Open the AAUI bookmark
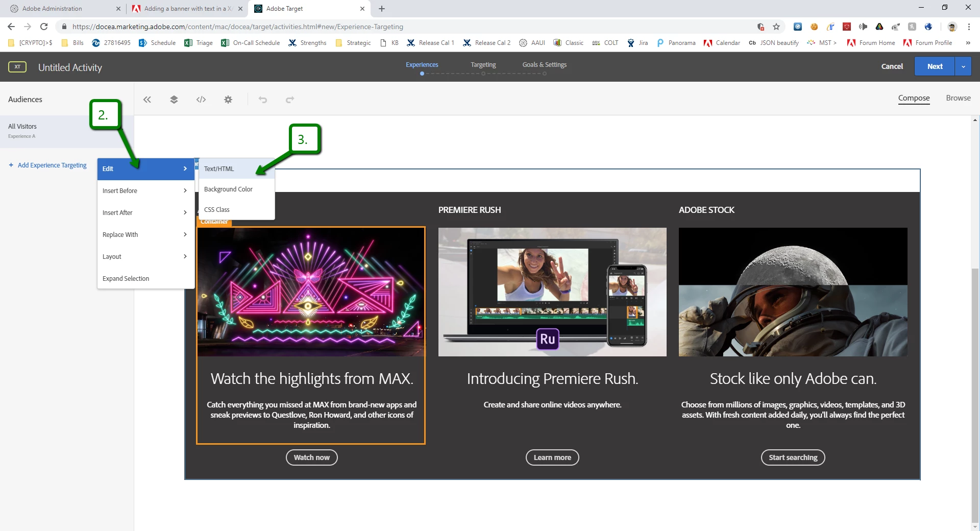Screen dimensions: 980x531 click(x=532, y=43)
